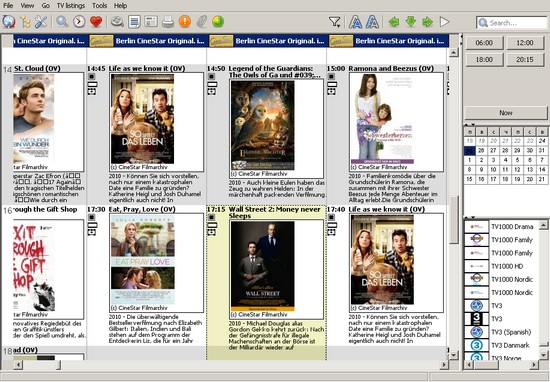Click program table vertical scrollbar up arrow
This screenshot has width=550, height=382.
tap(454, 53)
